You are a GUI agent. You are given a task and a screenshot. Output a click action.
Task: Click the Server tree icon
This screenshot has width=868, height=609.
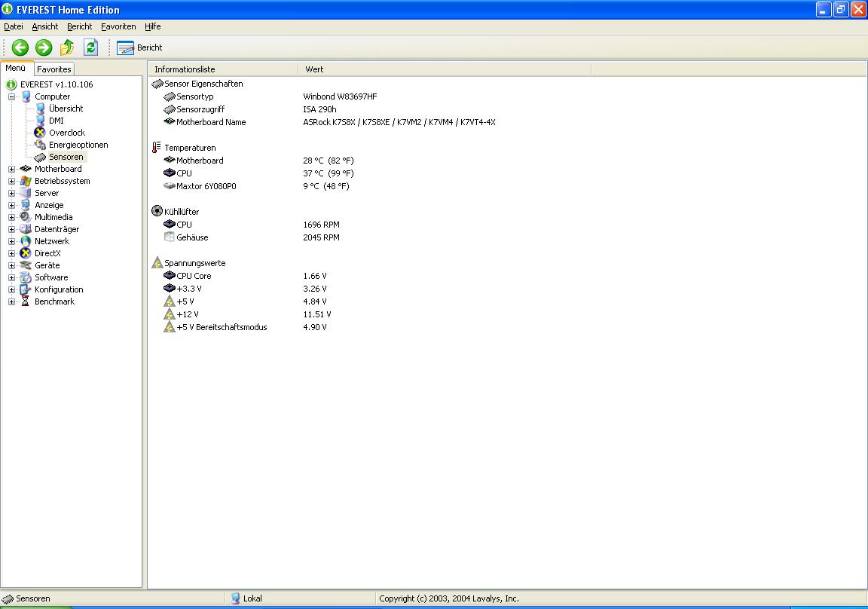[26, 193]
